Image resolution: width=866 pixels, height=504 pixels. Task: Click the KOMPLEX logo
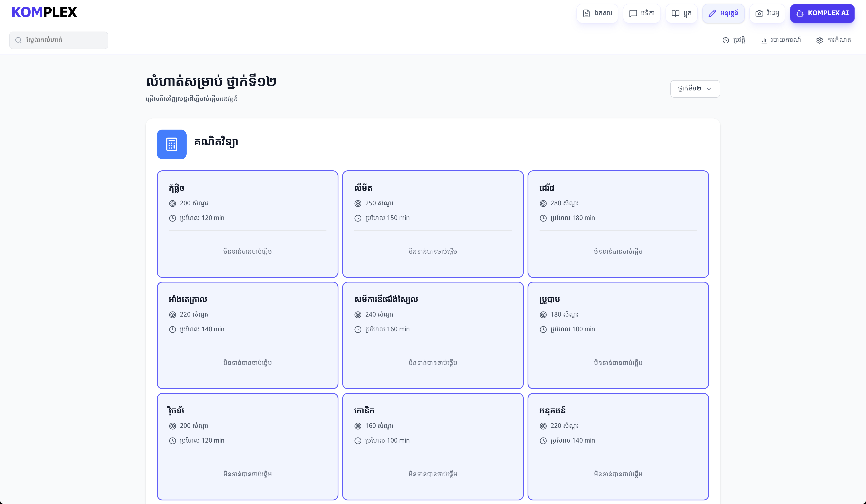tap(44, 12)
